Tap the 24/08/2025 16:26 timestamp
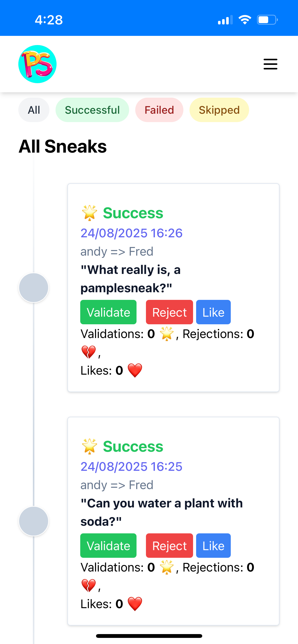 131,233
